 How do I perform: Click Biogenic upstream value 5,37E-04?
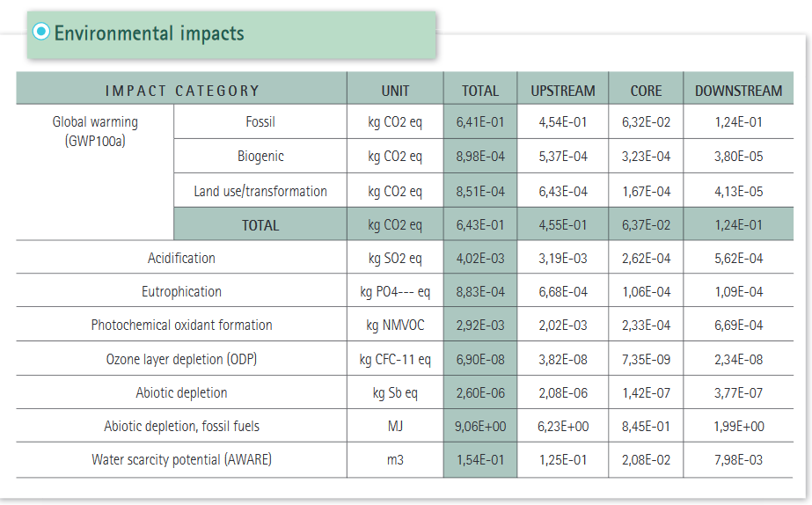point(563,156)
